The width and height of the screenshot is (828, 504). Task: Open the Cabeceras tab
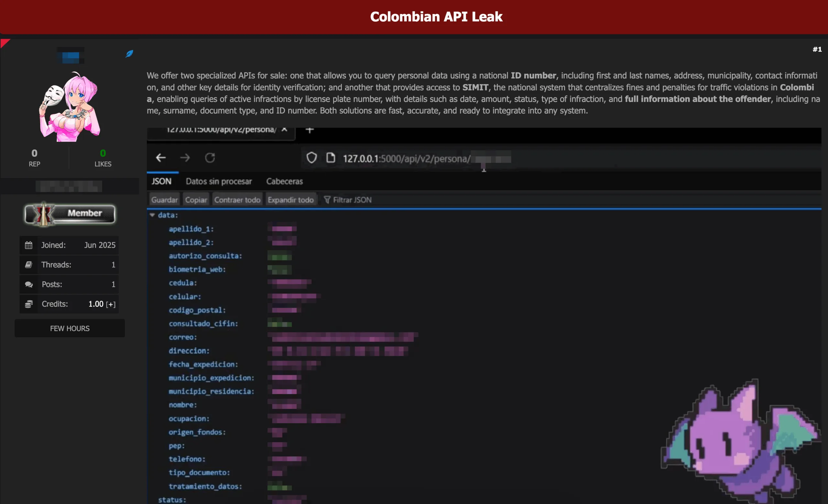coord(284,181)
